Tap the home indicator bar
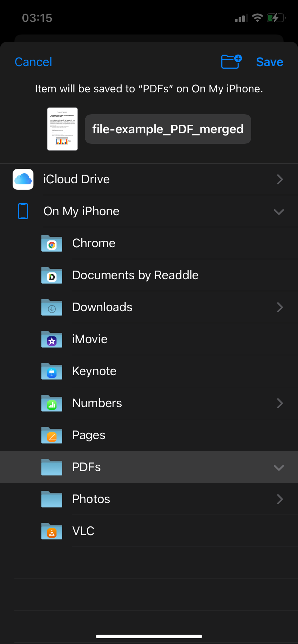This screenshot has height=644, width=298. point(149,636)
